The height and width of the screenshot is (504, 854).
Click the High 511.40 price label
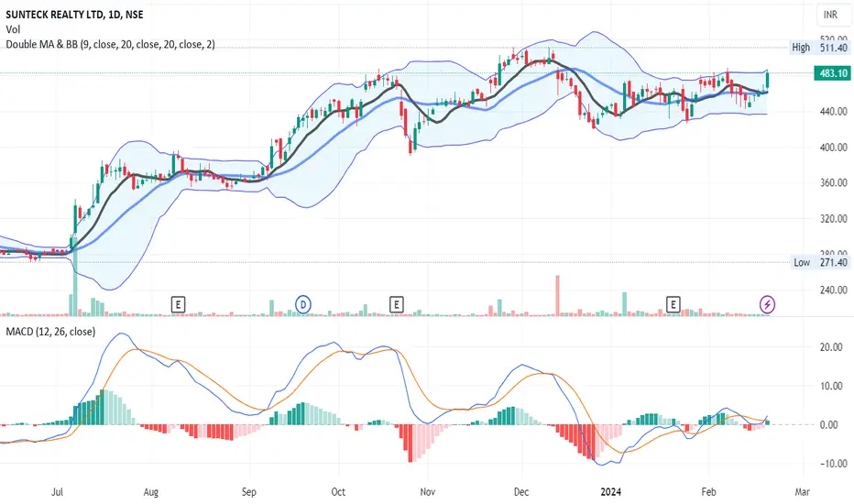[x=820, y=48]
